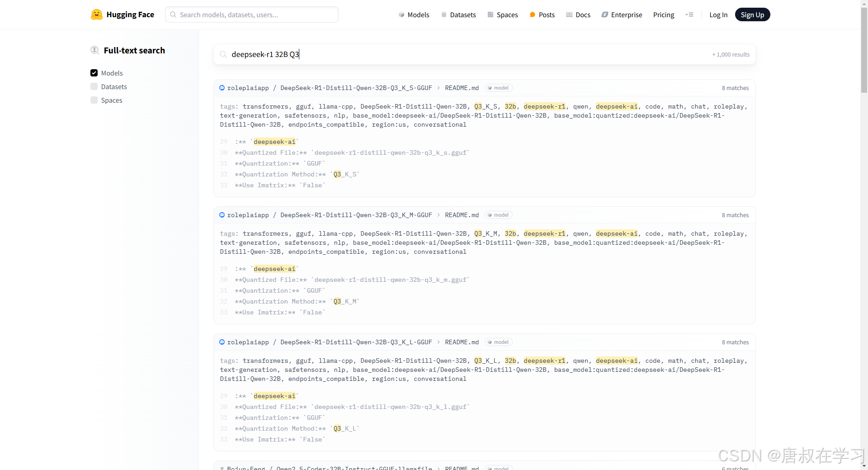Click Hugging Face brand name text
868x470 pixels.
pos(130,14)
